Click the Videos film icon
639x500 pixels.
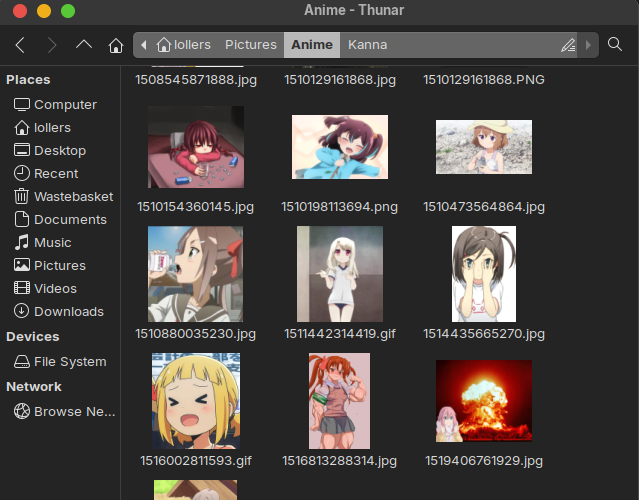point(22,288)
